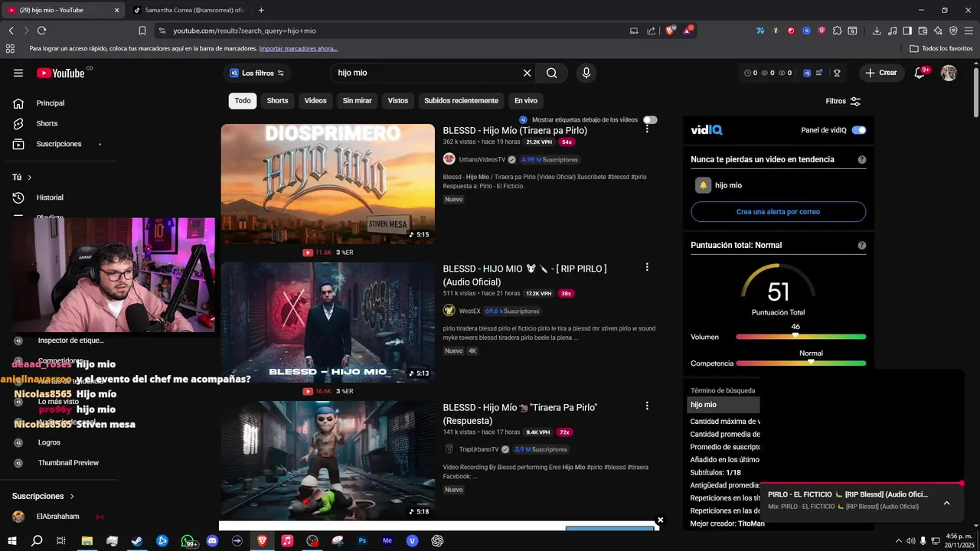
Task: Open Discord from the taskbar
Action: 212,540
